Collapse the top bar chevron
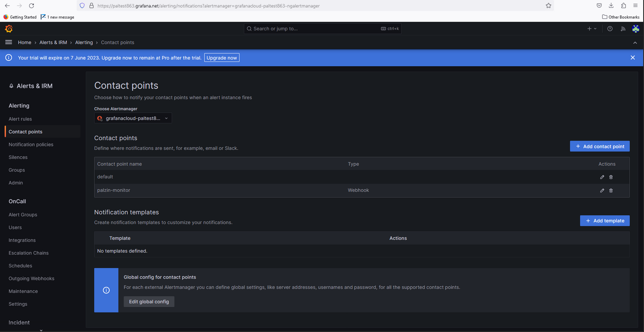This screenshot has height=332, width=644. pyautogui.click(x=635, y=42)
